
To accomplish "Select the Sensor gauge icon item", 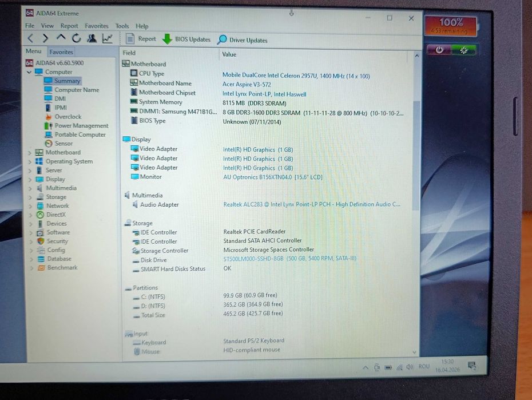I will pos(49,144).
